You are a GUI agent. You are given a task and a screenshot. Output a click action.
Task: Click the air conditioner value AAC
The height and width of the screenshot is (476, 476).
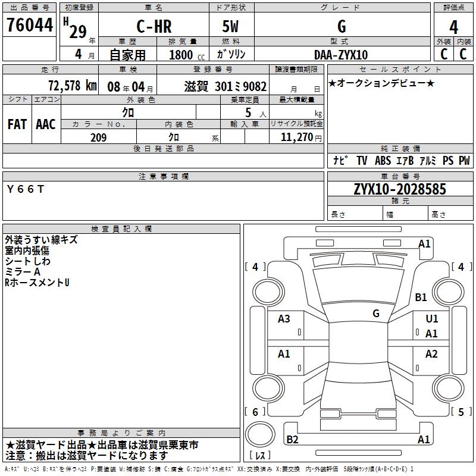(x=46, y=124)
